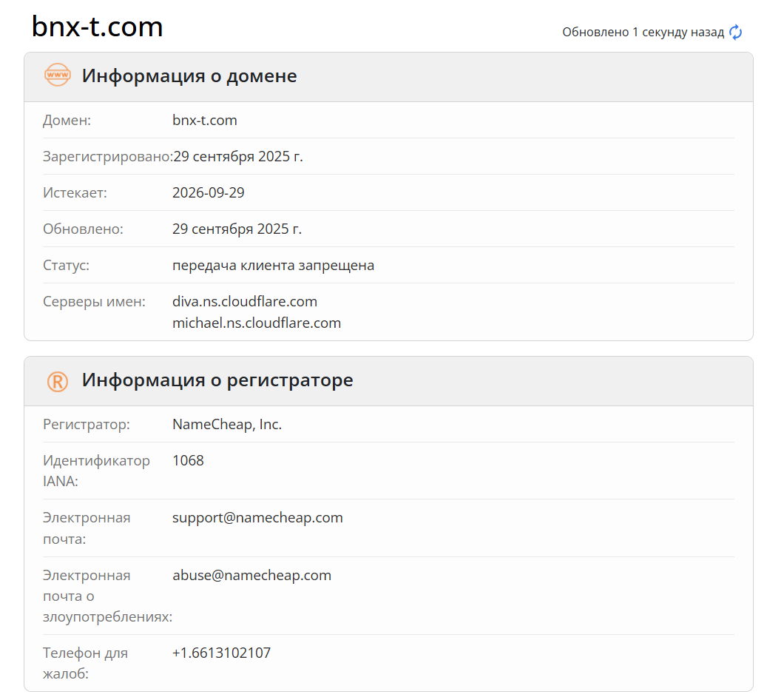This screenshot has height=700, width=767.
Task: Select the bnx-t.com page title
Action: pos(95,27)
